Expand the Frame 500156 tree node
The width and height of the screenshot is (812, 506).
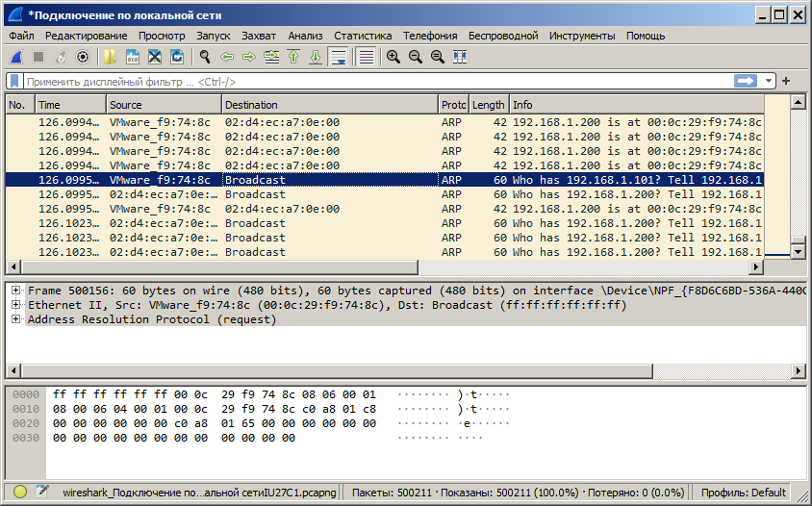tap(16, 290)
